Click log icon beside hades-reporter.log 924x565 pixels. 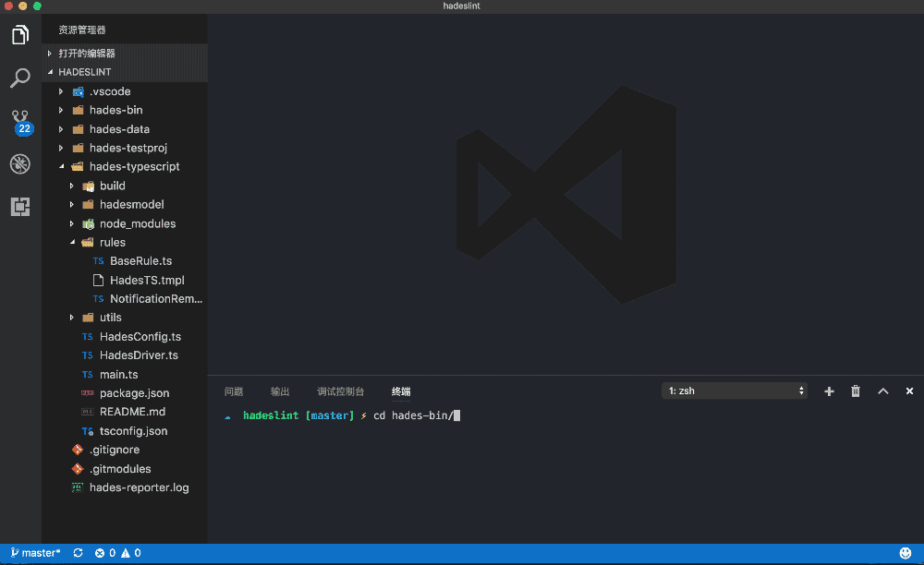(78, 487)
